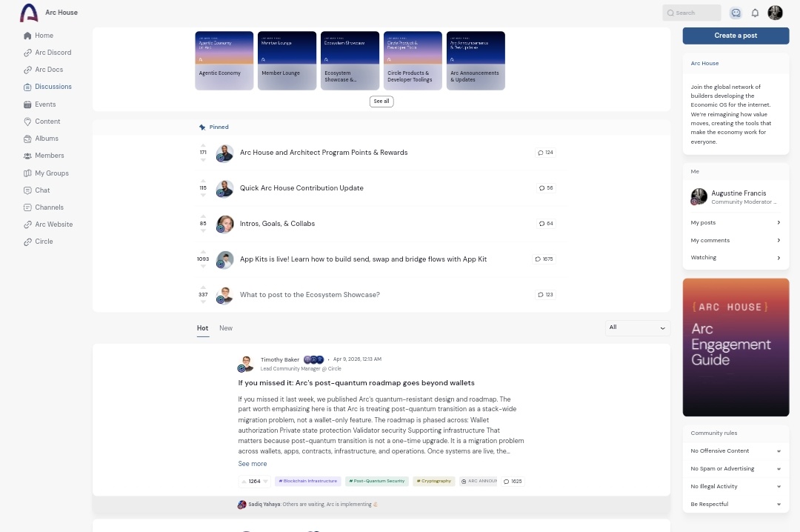Expand Be Respectful rule

[779, 505]
